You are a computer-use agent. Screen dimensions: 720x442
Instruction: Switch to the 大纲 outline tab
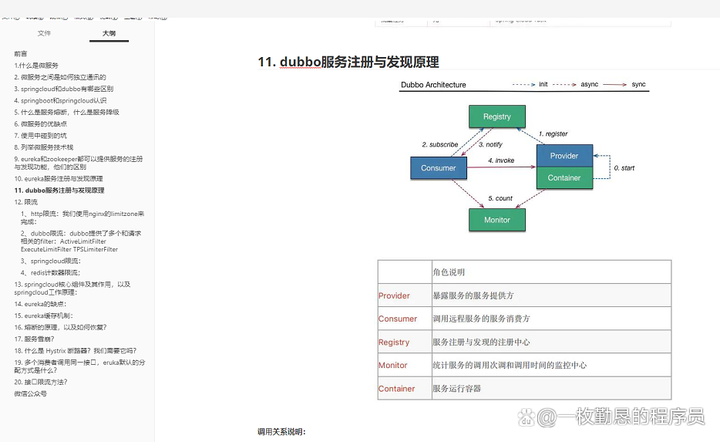109,33
